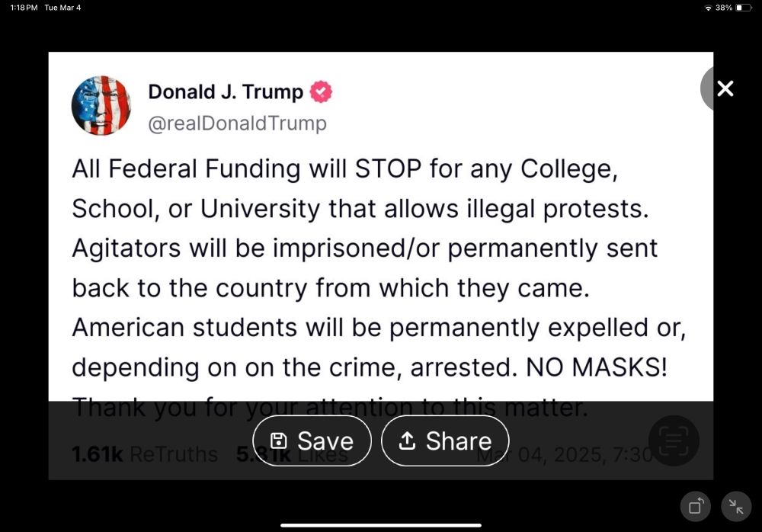Open Donald Trump's profile avatar
Image resolution: width=762 pixels, height=532 pixels.
pyautogui.click(x=101, y=105)
